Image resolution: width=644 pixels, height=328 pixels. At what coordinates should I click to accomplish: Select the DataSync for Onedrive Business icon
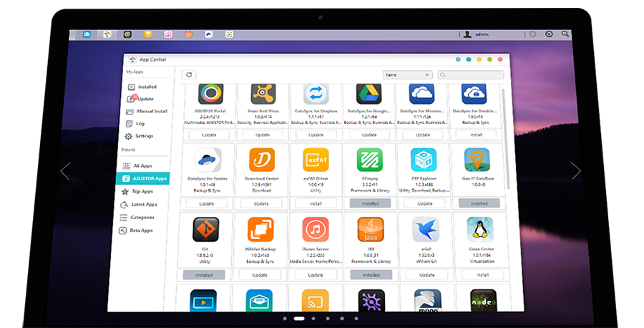tap(474, 94)
